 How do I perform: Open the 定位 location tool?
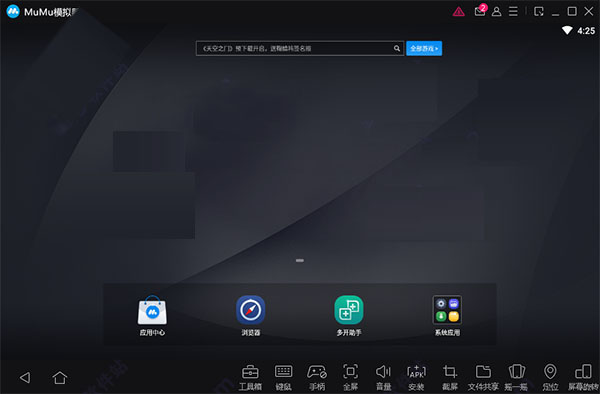(550, 377)
